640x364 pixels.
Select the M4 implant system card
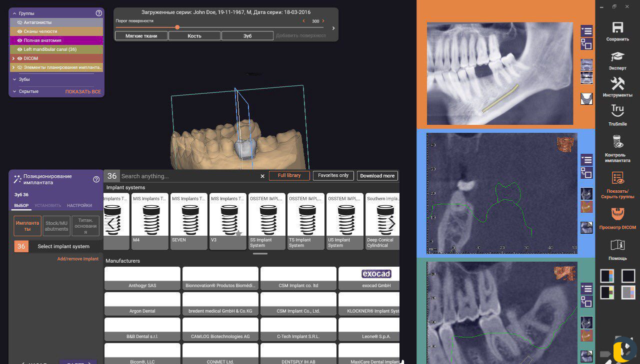click(150, 221)
